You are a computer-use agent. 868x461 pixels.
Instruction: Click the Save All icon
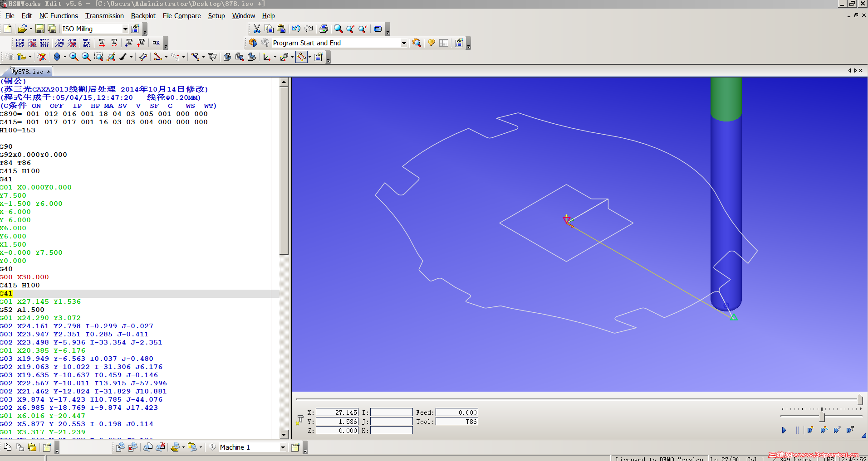coord(52,29)
